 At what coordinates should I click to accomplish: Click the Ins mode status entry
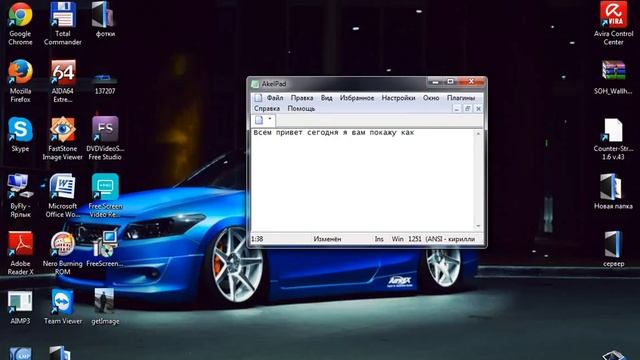pyautogui.click(x=379, y=239)
